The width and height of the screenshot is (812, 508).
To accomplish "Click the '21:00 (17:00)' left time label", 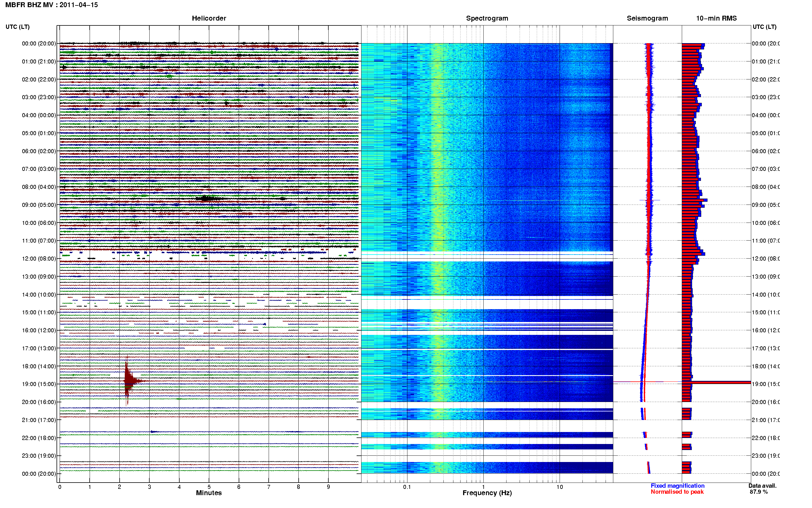I will coord(39,420).
